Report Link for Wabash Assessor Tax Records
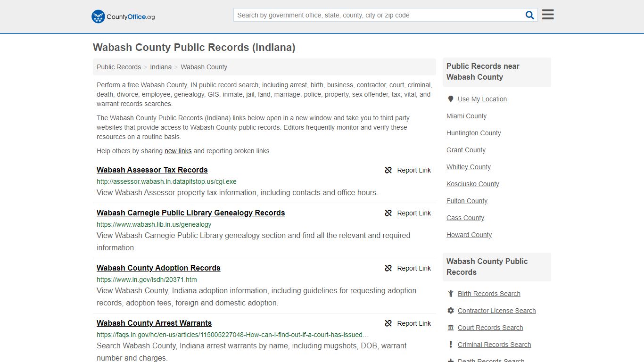This screenshot has width=644, height=362. click(414, 170)
